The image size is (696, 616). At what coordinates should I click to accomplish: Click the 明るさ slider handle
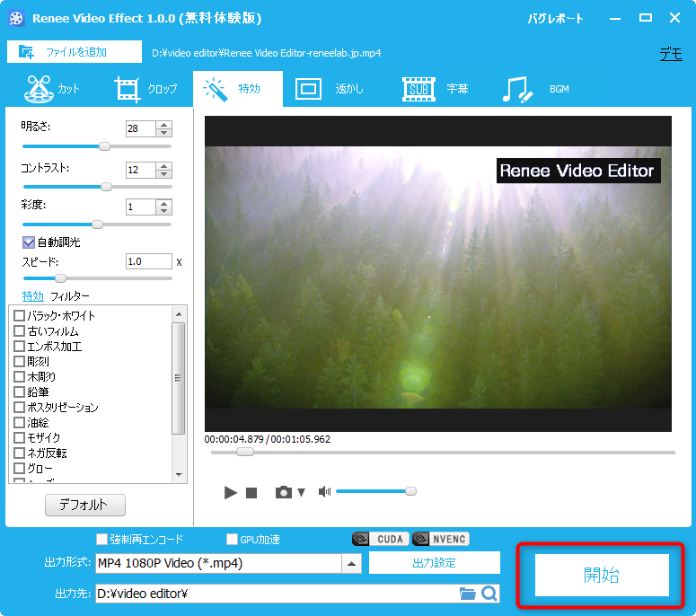104,146
